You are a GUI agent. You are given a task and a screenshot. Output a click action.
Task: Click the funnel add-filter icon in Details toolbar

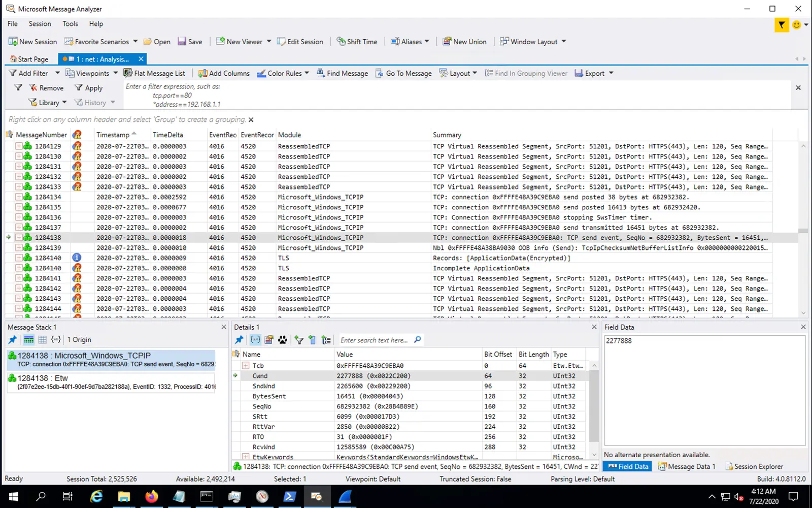[299, 340]
